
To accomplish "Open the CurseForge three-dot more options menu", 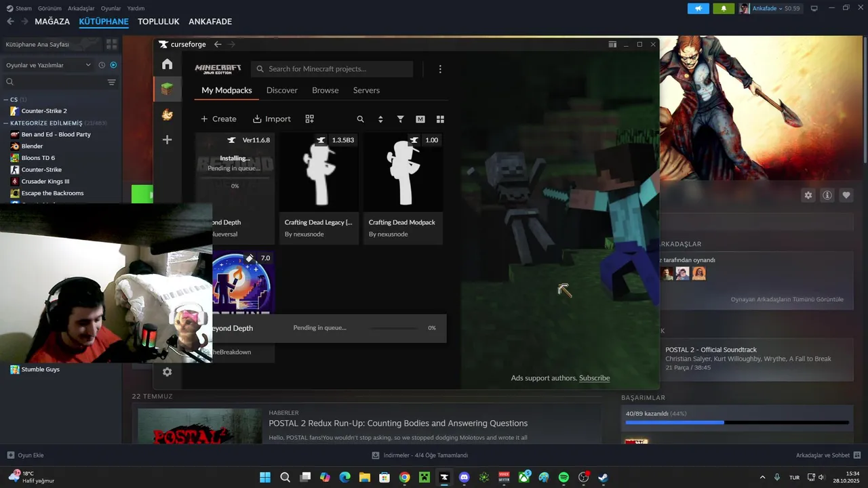I will pos(440,69).
